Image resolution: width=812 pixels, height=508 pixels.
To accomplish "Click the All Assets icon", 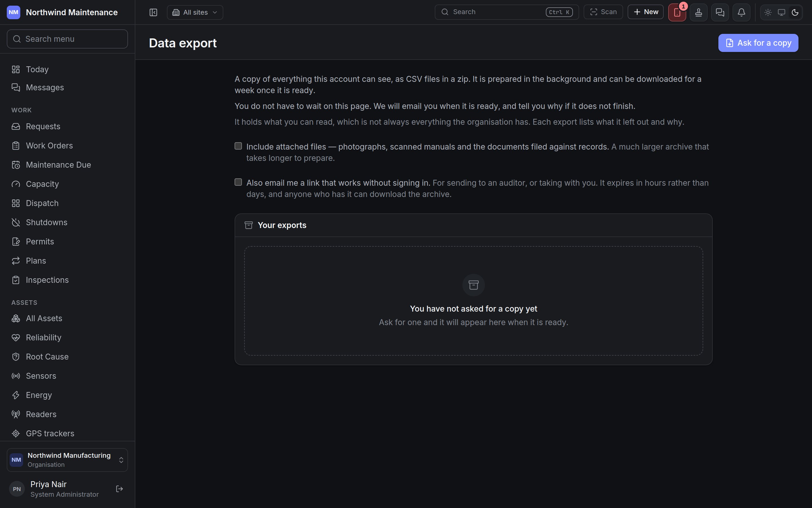I will (x=16, y=319).
